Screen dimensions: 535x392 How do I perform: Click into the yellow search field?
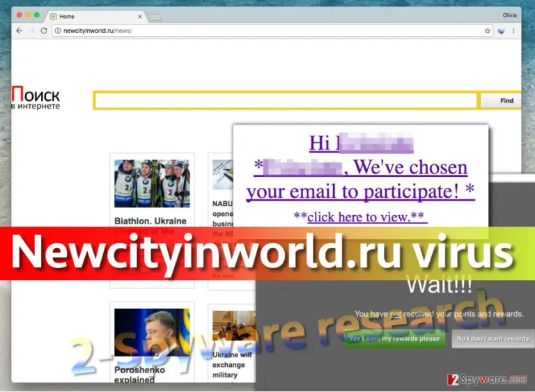click(286, 101)
